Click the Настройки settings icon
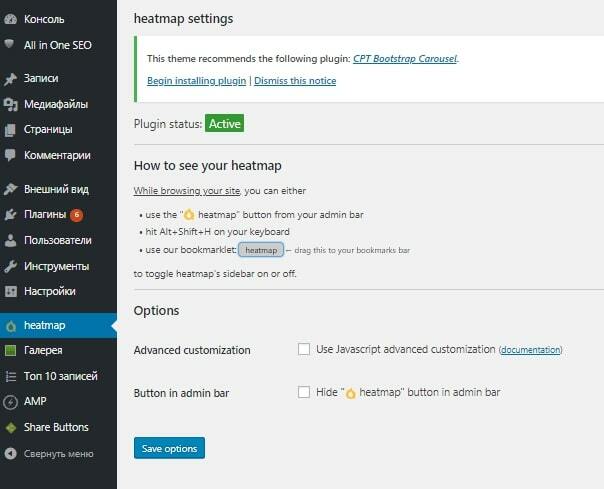Viewport: 604px width, 489px height. coord(10,291)
